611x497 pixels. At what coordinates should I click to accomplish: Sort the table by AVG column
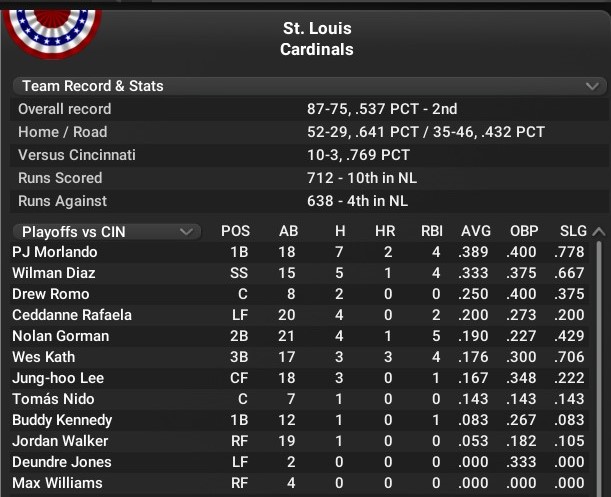tap(476, 232)
